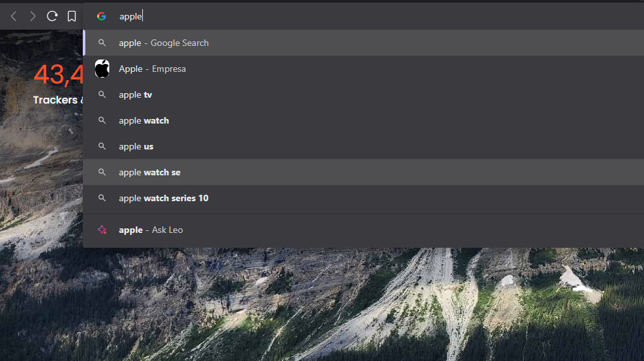Click magnifier icon beside 'apple tv'
The height and width of the screenshot is (361, 644).
pyautogui.click(x=102, y=94)
